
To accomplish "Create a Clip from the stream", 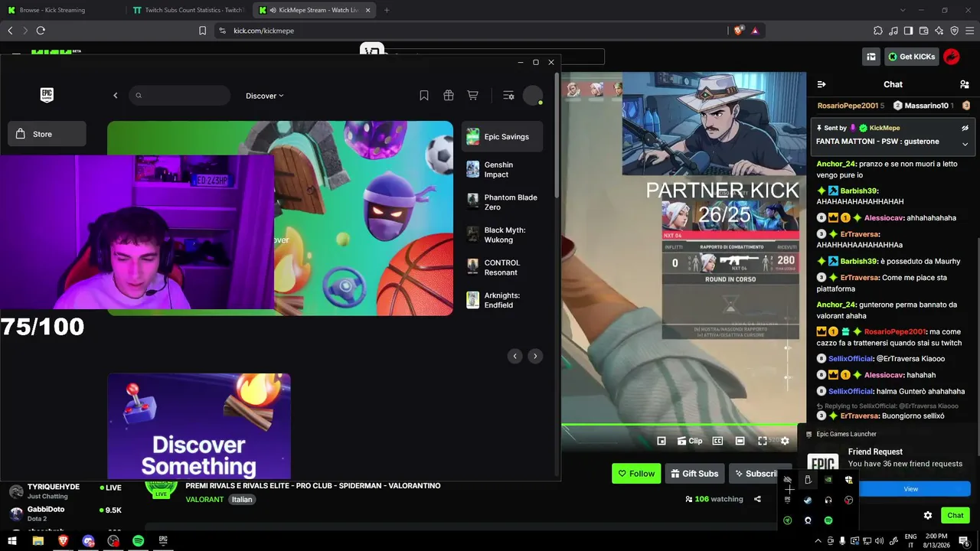I will pyautogui.click(x=690, y=441).
